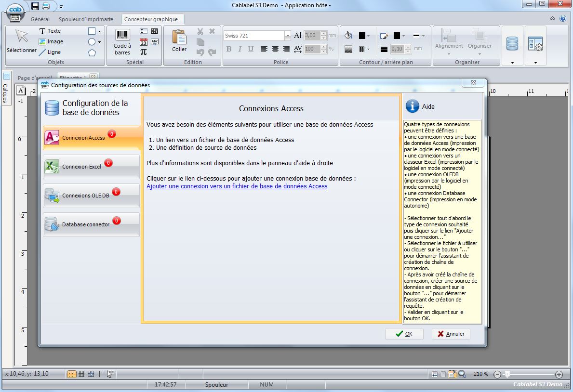Click the Annuler button

pos(451,334)
